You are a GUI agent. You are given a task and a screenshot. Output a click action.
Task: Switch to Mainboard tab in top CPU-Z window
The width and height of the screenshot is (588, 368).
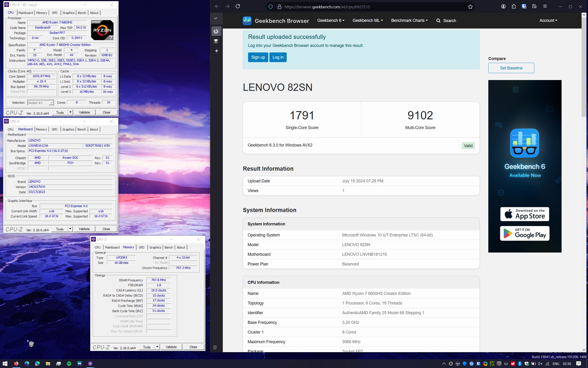click(25, 13)
